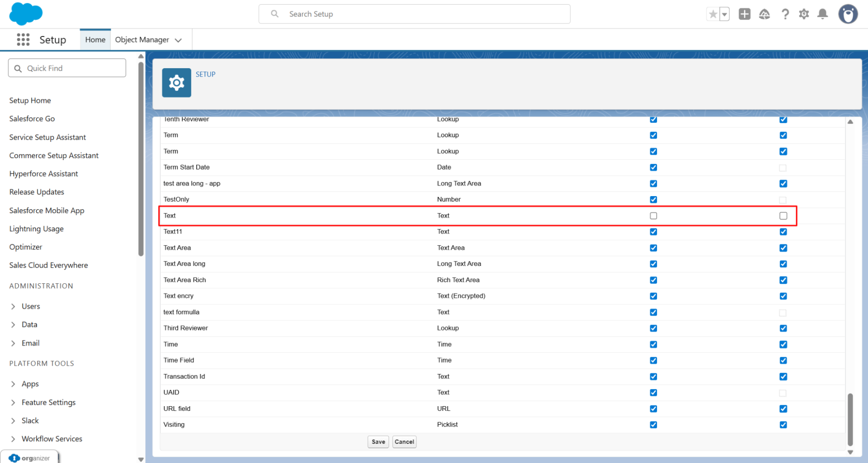Open the App Launcher grid icon
Screen dimensions: 868x463
[23, 39]
